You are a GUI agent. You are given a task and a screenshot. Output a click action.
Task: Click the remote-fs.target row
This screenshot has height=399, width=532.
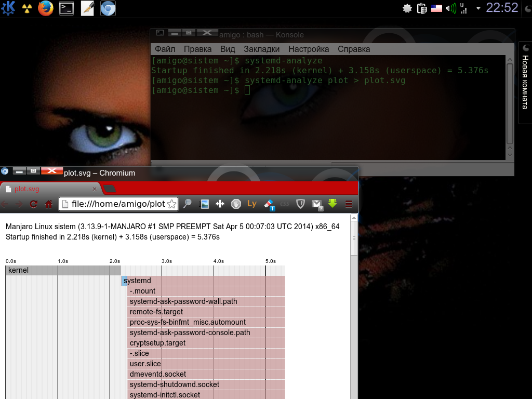point(206,312)
